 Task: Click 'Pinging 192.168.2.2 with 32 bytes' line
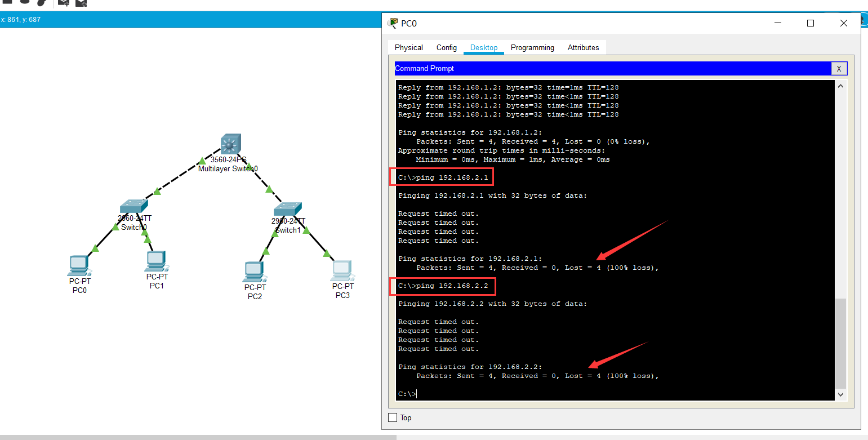coord(492,304)
